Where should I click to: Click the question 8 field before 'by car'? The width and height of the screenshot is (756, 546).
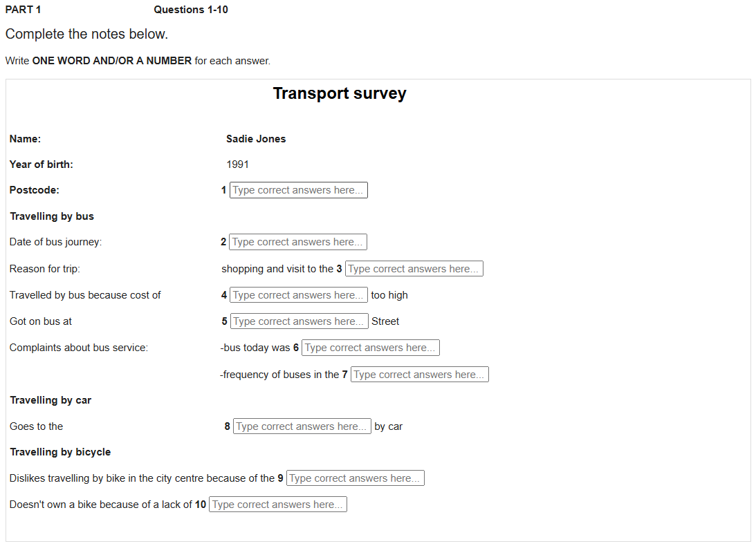pos(302,426)
